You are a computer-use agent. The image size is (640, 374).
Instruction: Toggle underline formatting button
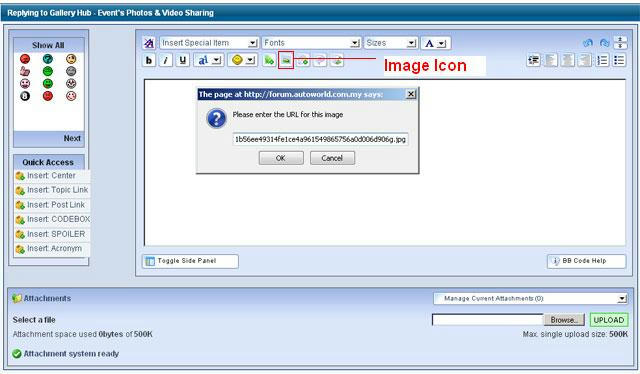click(182, 60)
